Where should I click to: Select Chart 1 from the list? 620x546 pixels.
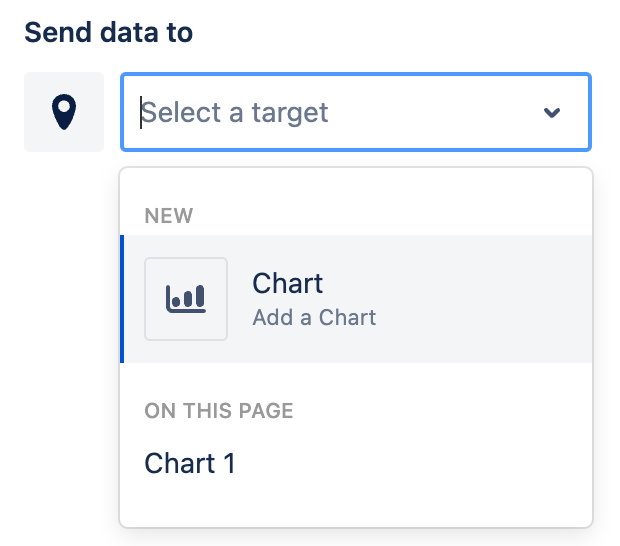190,464
